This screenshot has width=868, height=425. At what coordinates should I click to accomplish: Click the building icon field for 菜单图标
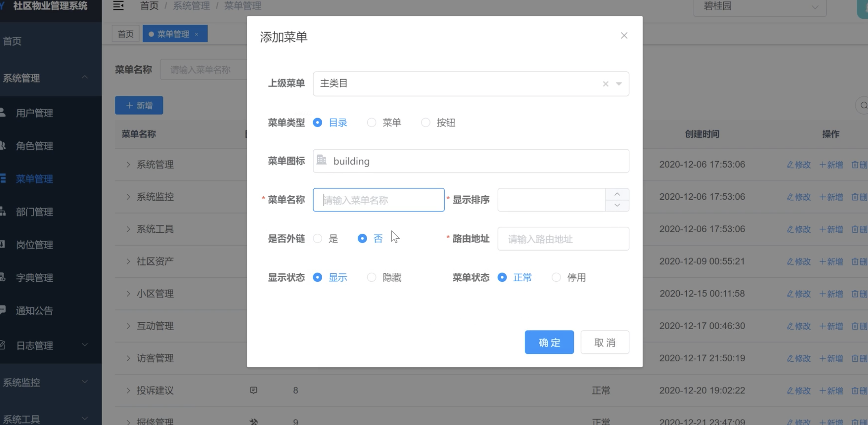click(x=471, y=161)
